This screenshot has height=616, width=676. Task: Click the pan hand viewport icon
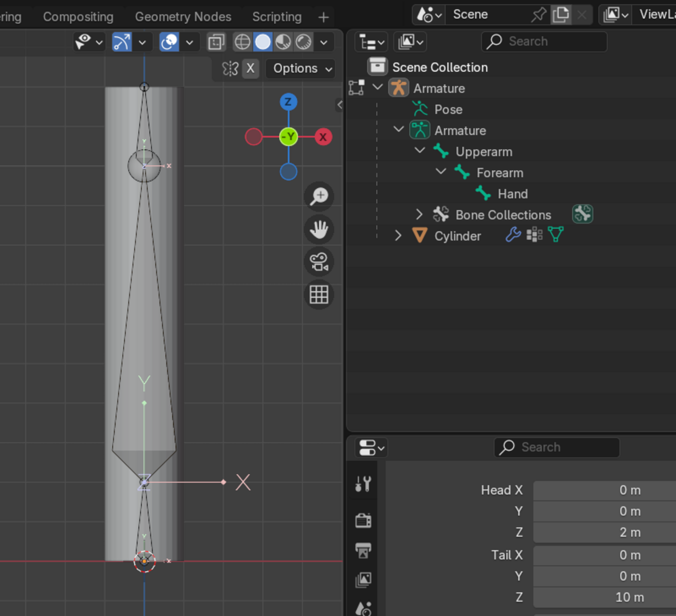(319, 229)
